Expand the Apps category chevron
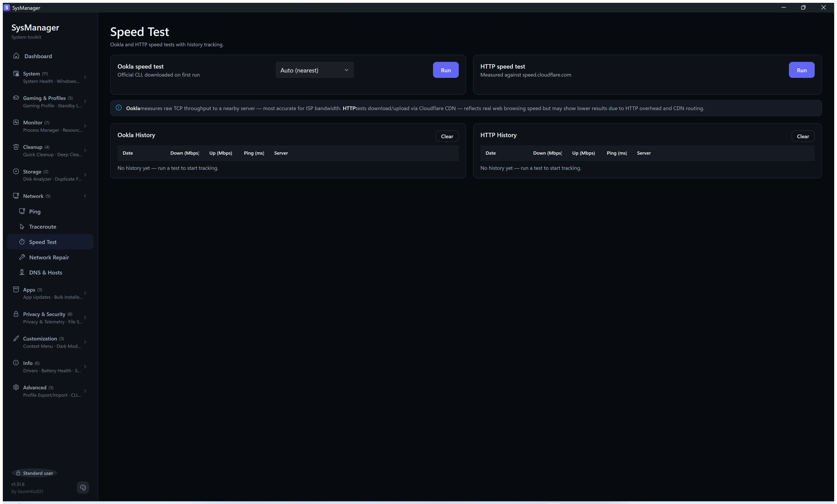 85,293
